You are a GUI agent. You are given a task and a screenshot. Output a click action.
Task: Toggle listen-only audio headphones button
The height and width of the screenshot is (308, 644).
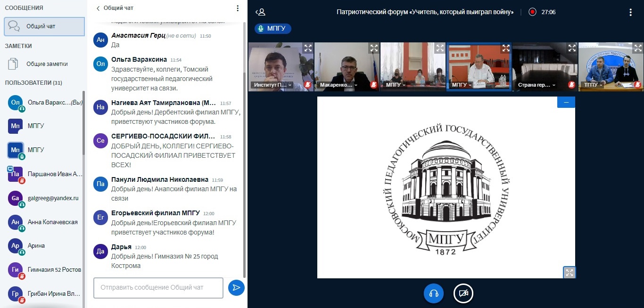click(x=434, y=293)
